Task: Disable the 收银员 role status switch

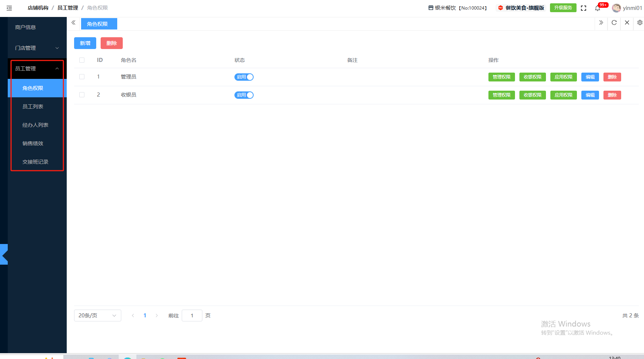Action: tap(244, 95)
